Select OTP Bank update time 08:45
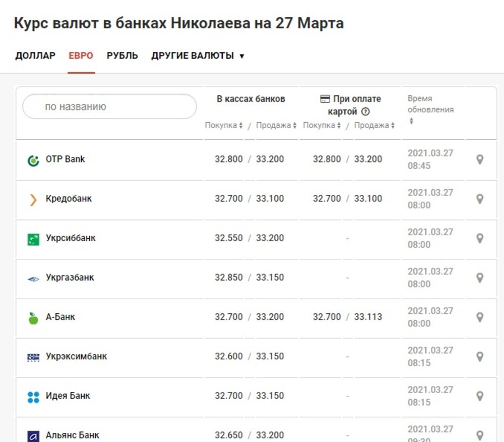Image resolution: width=504 pixels, height=442 pixels. (x=419, y=165)
